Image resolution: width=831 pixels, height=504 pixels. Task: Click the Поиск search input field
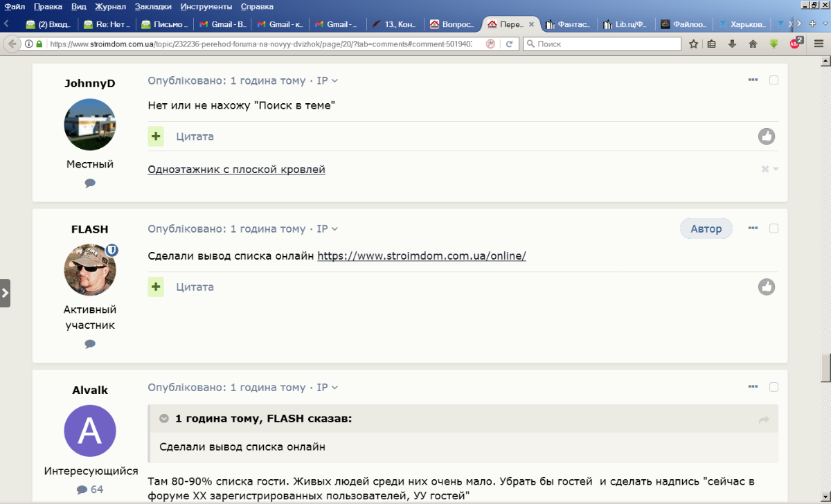601,44
